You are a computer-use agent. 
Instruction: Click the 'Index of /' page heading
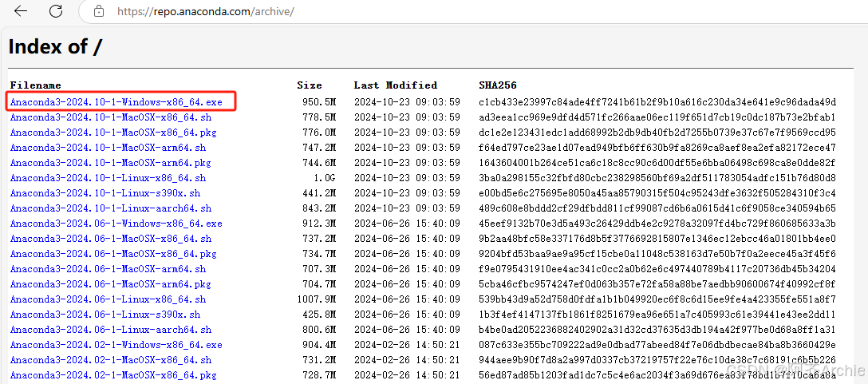(55, 46)
